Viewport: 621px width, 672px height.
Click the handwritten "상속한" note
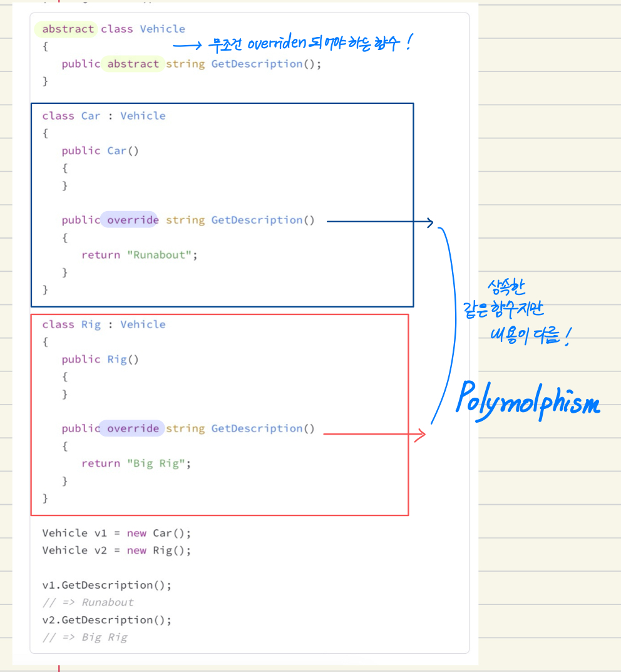506,287
